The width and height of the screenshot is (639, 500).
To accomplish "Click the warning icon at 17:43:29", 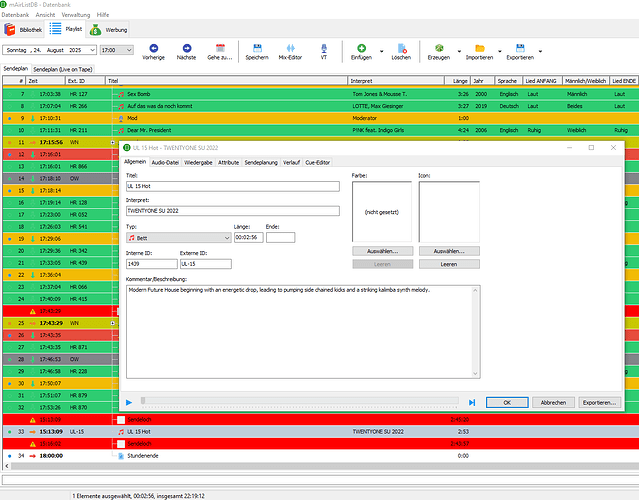I will click(33, 311).
